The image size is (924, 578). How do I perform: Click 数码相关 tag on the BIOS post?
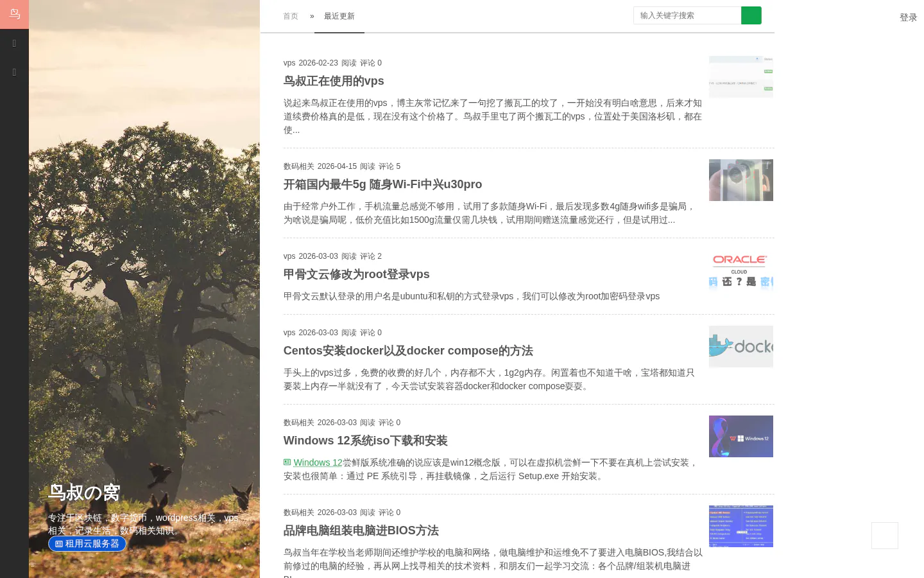point(299,512)
